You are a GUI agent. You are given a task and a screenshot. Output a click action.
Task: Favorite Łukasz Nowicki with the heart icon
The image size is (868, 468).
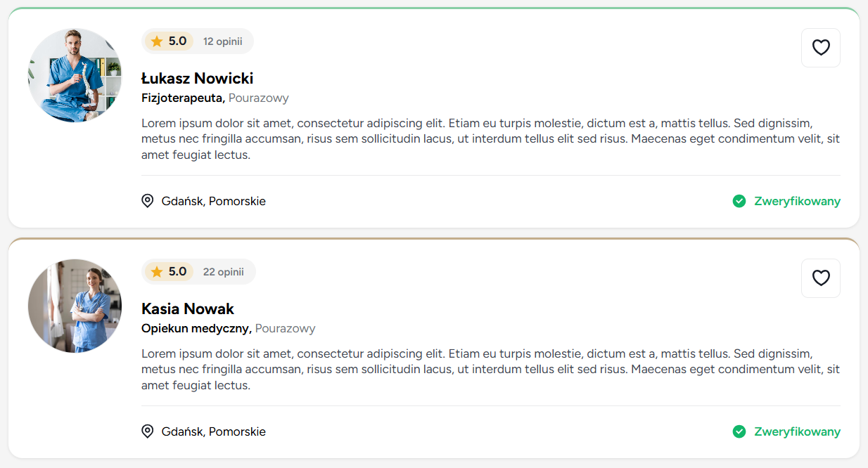[x=821, y=48]
